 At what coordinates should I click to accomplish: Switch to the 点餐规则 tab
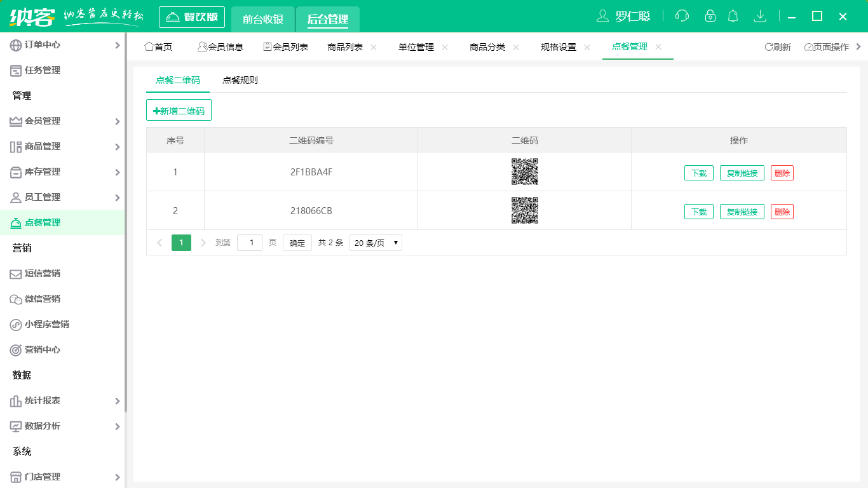click(240, 80)
